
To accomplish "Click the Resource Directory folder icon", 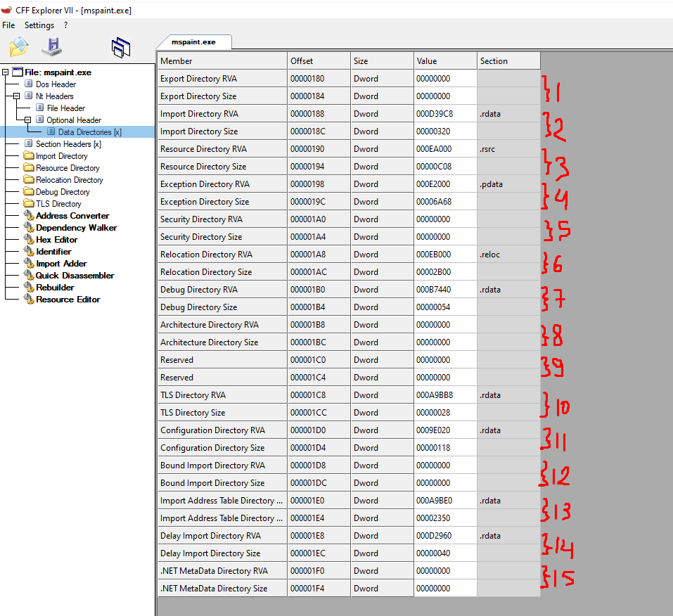I will click(29, 168).
